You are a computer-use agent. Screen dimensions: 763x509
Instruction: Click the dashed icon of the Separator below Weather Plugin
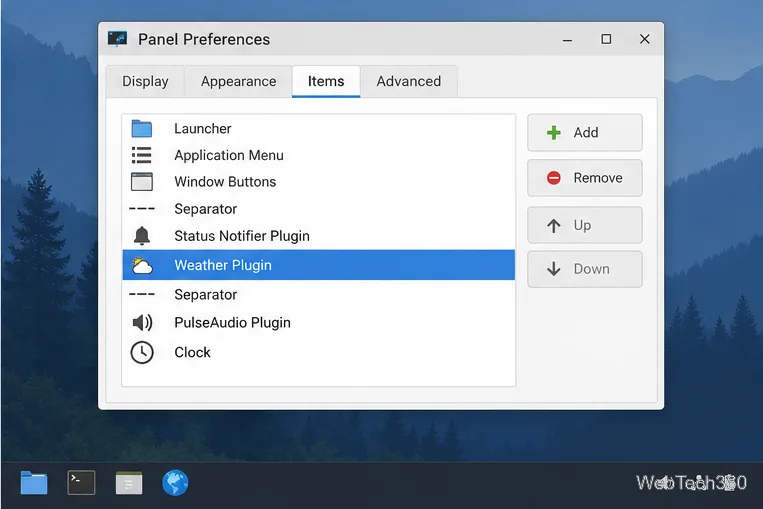(x=142, y=294)
